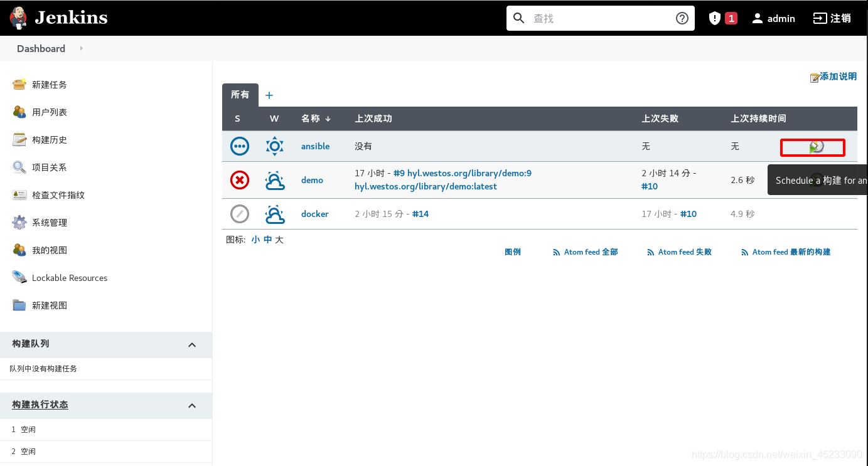Image resolution: width=868 pixels, height=466 pixels.
Task: Click the ansible sunny weather icon
Action: click(x=275, y=146)
